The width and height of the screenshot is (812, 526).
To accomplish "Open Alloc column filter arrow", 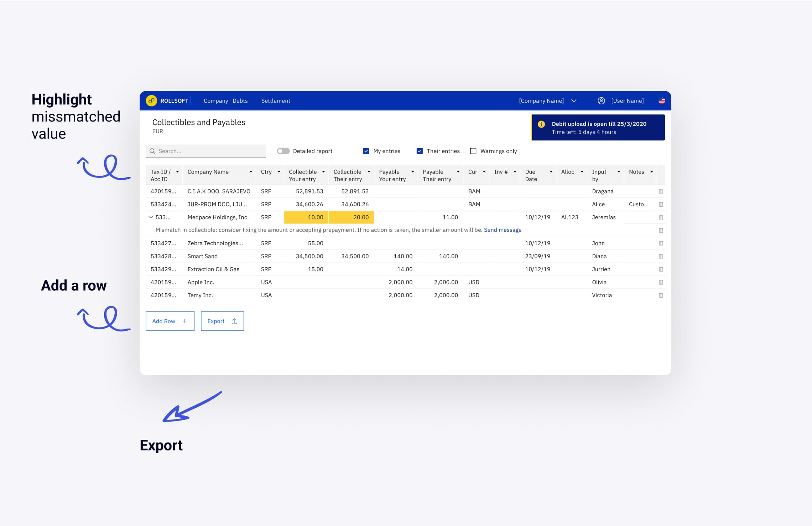I will click(x=582, y=172).
